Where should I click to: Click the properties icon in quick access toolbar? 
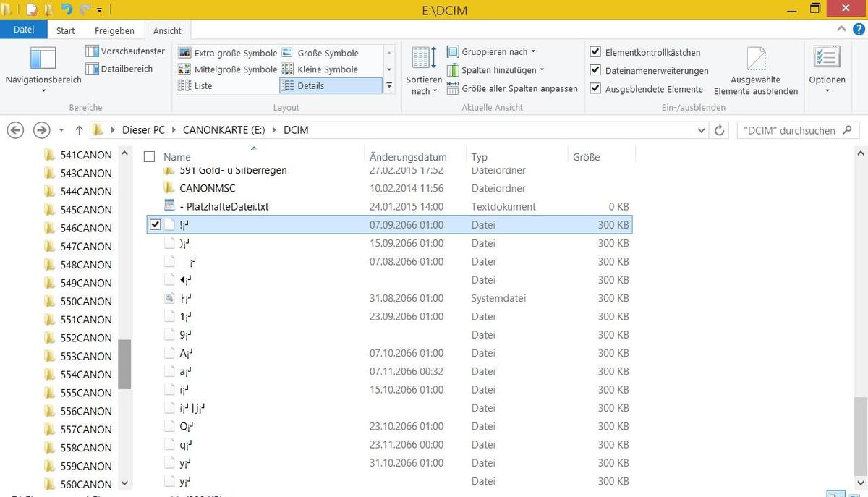pos(31,9)
